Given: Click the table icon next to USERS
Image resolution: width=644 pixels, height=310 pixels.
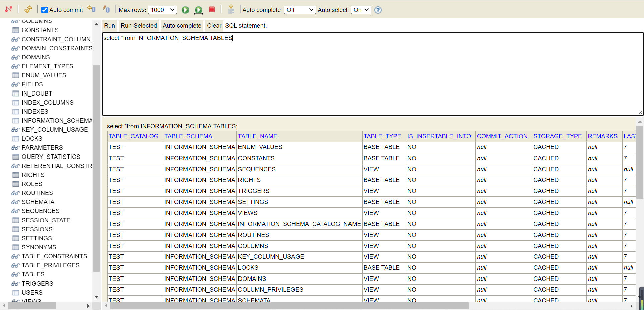Looking at the screenshot, I should (x=16, y=293).
